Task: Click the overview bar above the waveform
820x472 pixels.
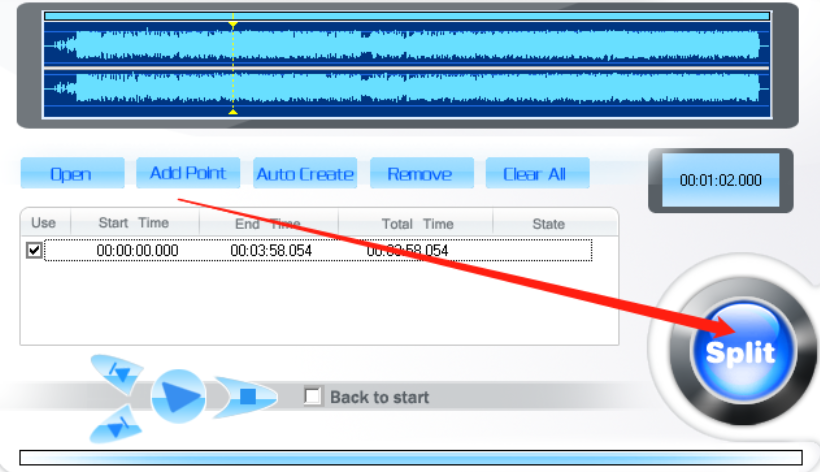Action: tap(407, 16)
